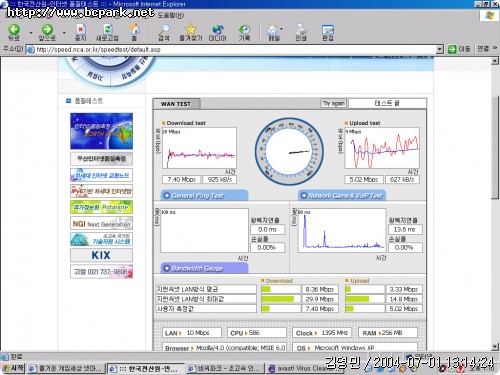Open the General Ping Test section
Image resolution: width=500 pixels, height=375 pixels.
click(x=204, y=195)
